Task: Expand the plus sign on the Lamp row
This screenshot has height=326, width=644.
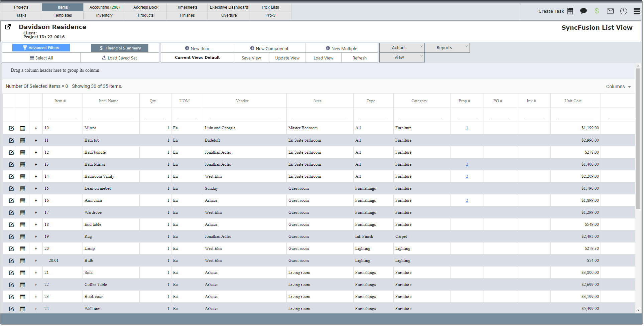Action: pos(36,249)
